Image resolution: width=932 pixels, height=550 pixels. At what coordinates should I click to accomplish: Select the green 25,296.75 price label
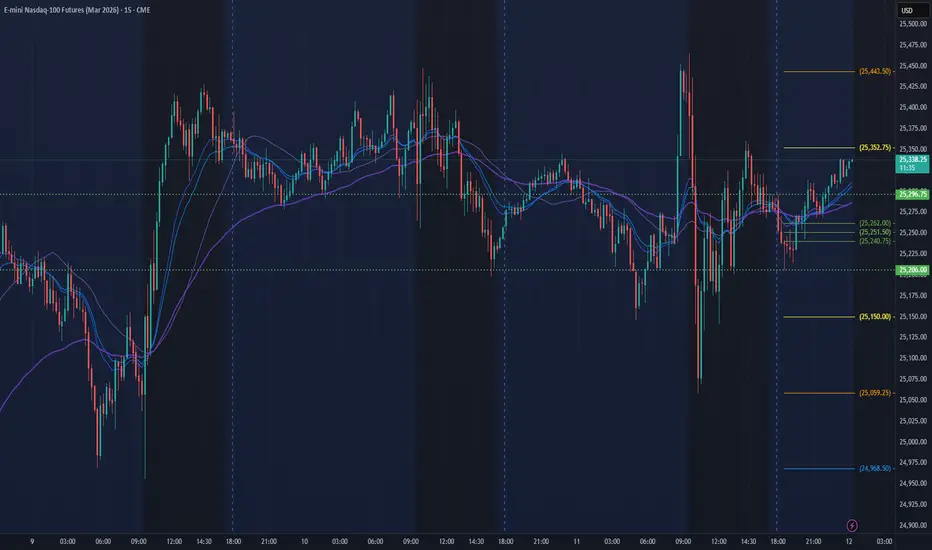pos(912,194)
